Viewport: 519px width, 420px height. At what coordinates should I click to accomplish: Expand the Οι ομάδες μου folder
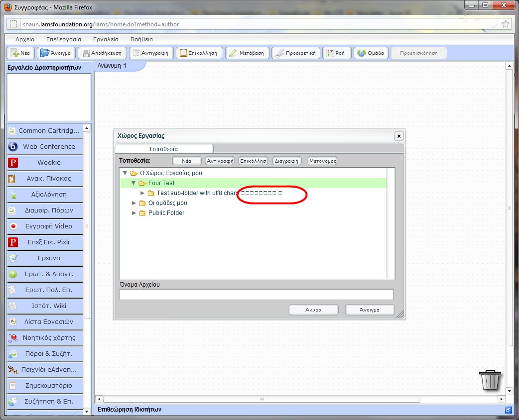134,203
